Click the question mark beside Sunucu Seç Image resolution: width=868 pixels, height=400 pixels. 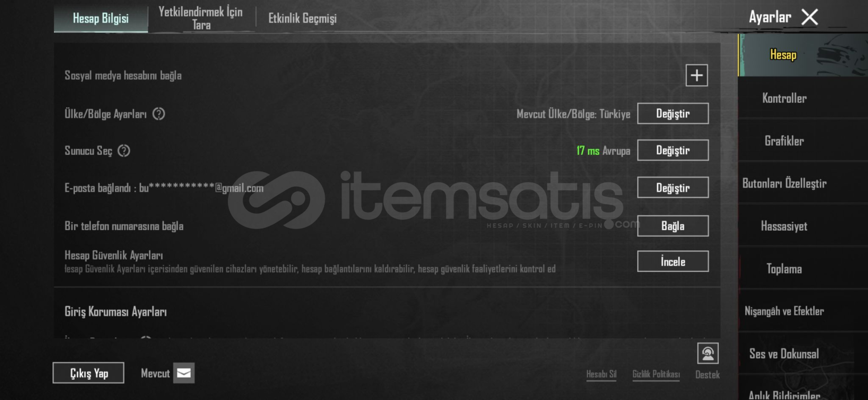[124, 151]
